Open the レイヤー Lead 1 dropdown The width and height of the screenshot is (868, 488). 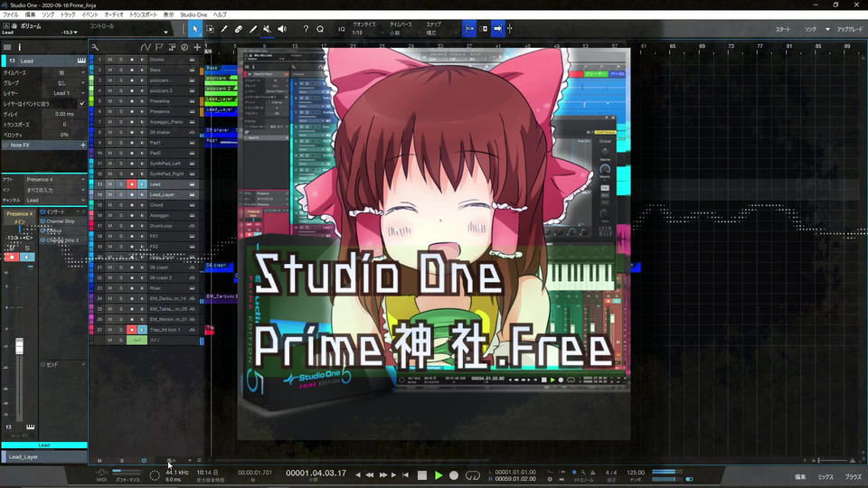(65, 93)
